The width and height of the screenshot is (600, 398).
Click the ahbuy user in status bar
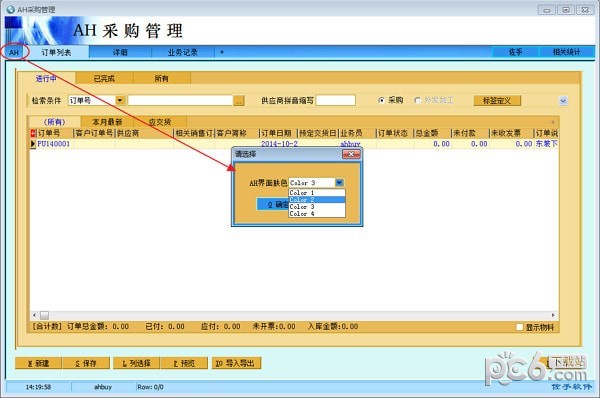103,387
